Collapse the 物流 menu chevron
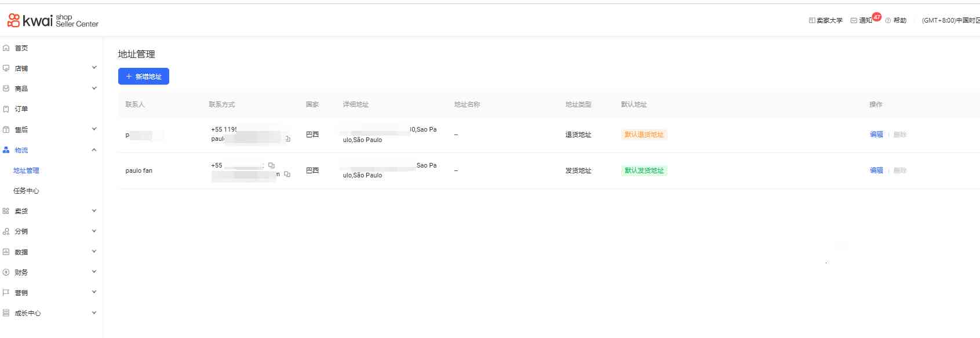The width and height of the screenshot is (980, 338). click(x=94, y=150)
